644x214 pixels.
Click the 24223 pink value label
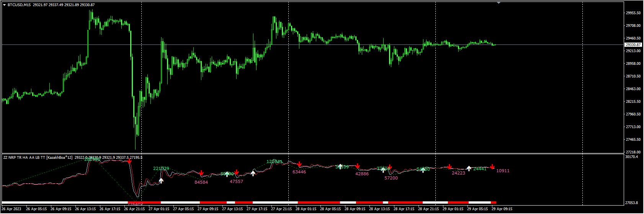(459, 173)
